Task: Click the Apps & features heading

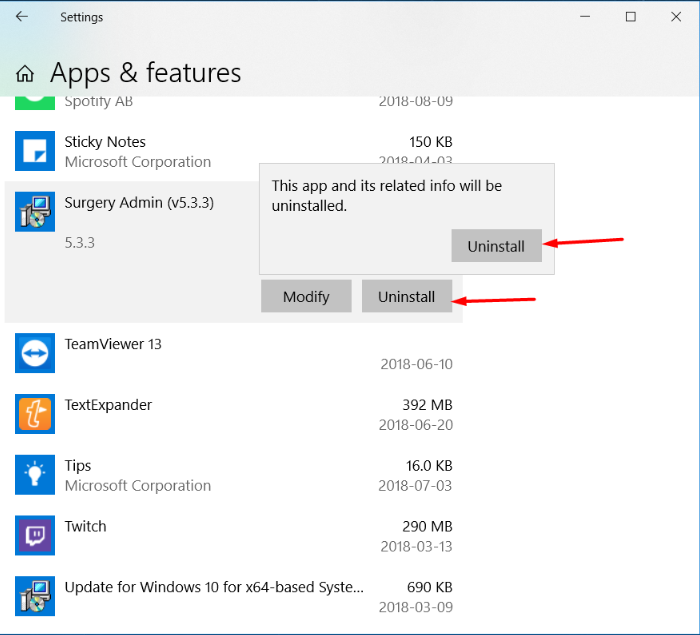Action: click(x=146, y=73)
